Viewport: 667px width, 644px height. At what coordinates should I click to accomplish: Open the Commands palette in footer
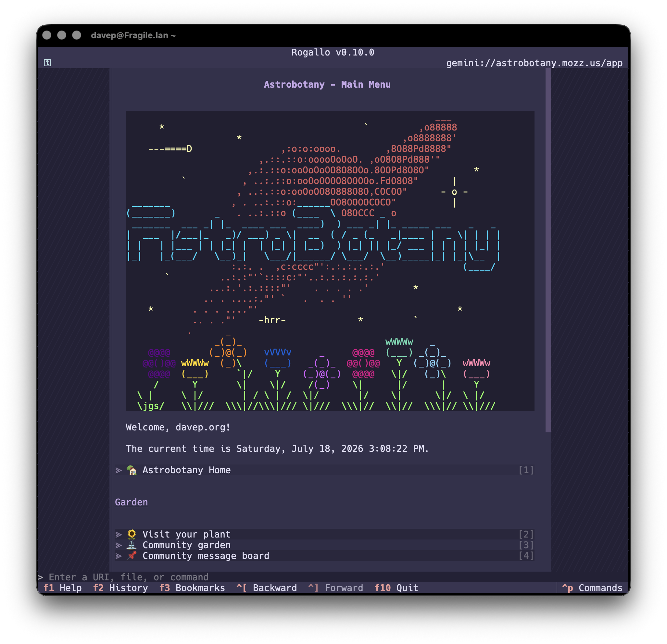(592, 588)
